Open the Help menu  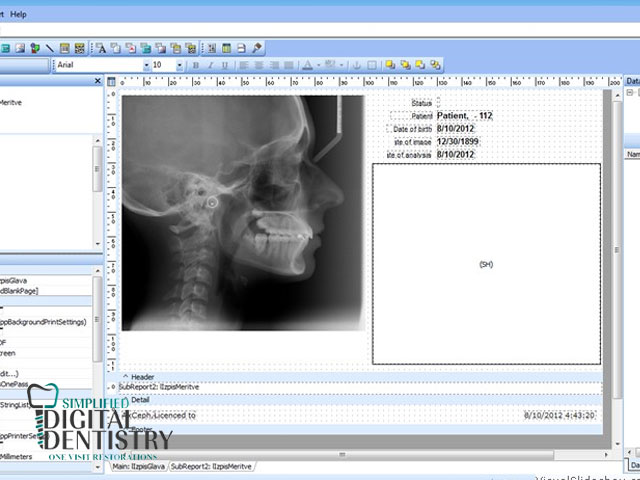point(18,14)
